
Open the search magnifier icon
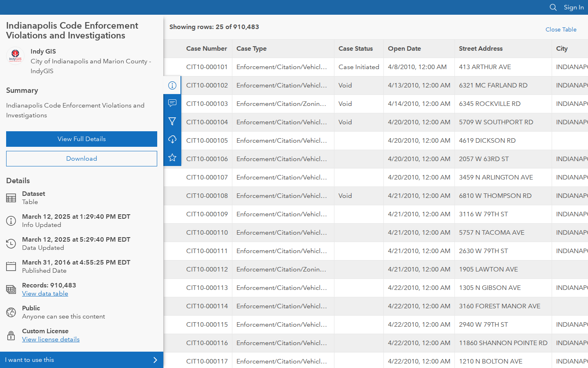pyautogui.click(x=553, y=7)
